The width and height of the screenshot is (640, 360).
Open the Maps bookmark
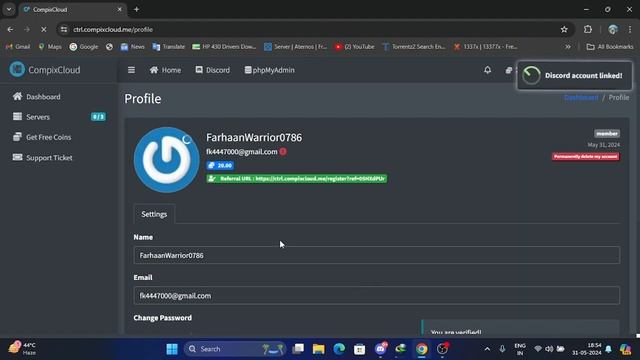[x=50, y=47]
